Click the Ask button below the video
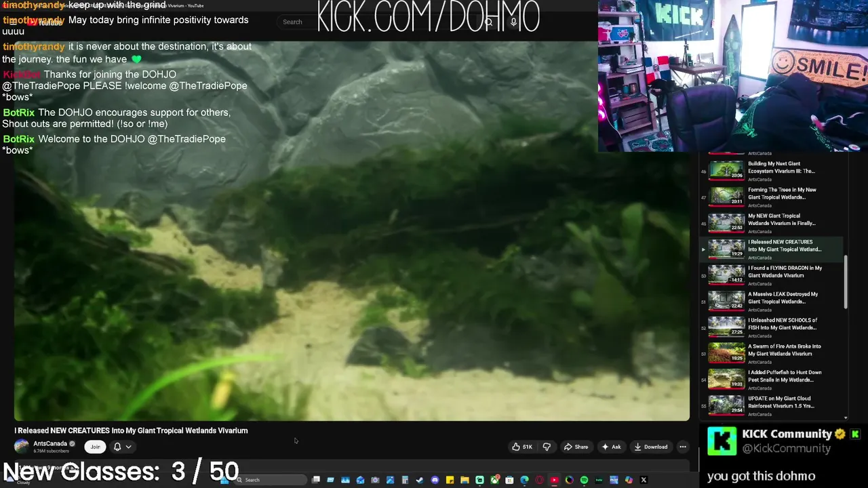Screen dimensions: 868x488 [611, 447]
